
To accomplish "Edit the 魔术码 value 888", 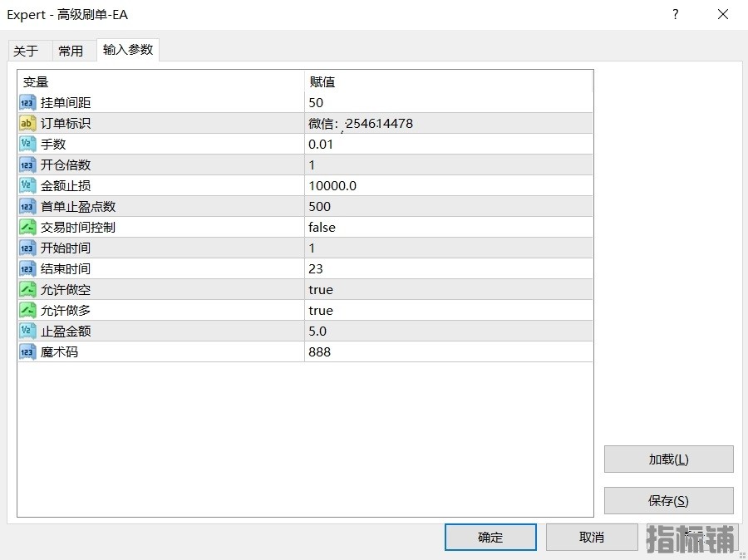I will 449,351.
